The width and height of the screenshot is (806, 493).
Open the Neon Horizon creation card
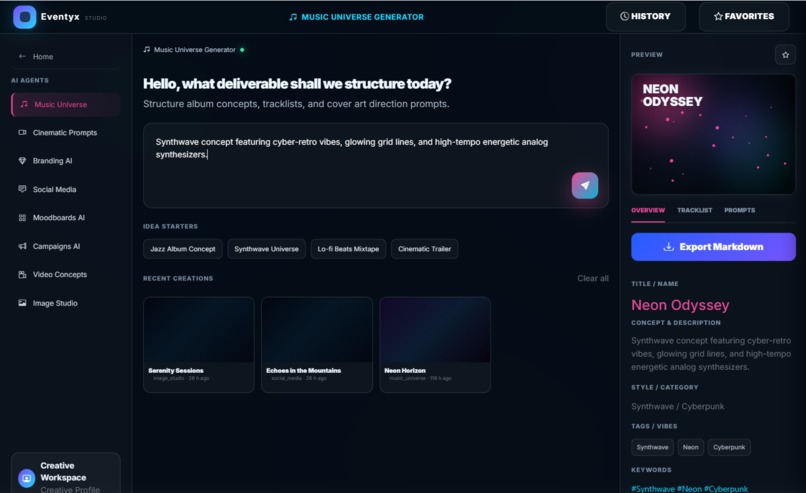(435, 344)
